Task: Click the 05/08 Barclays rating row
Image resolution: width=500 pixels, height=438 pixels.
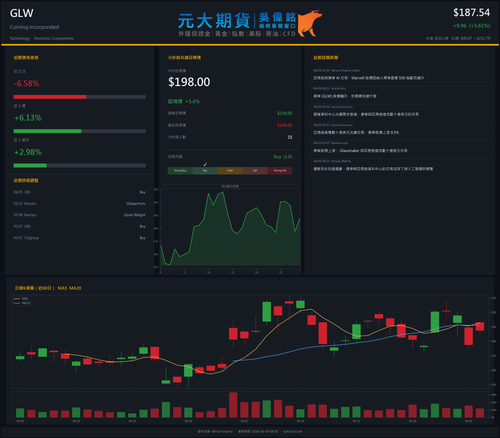Action: tap(80, 215)
